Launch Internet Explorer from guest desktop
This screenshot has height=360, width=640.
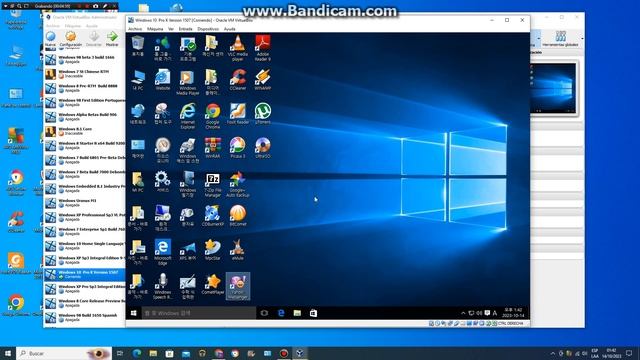click(x=187, y=116)
